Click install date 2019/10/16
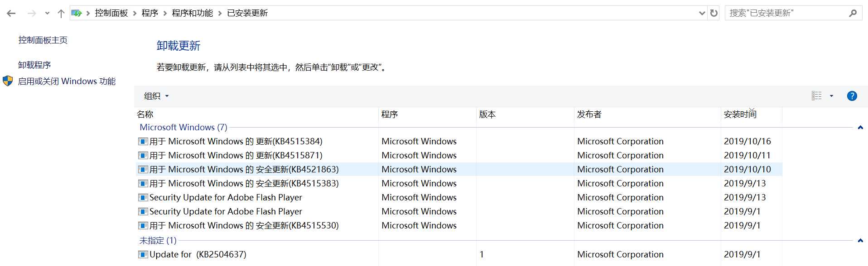The width and height of the screenshot is (868, 266). pyautogui.click(x=747, y=142)
